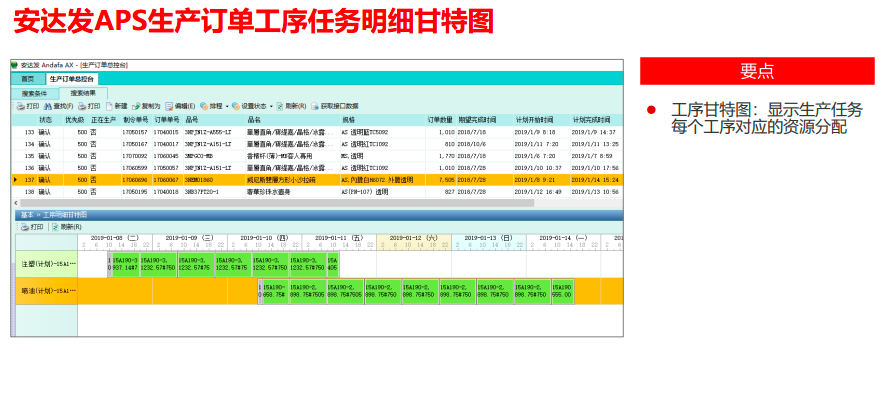
Task: Click the 品名 column header
Action: 292,120
